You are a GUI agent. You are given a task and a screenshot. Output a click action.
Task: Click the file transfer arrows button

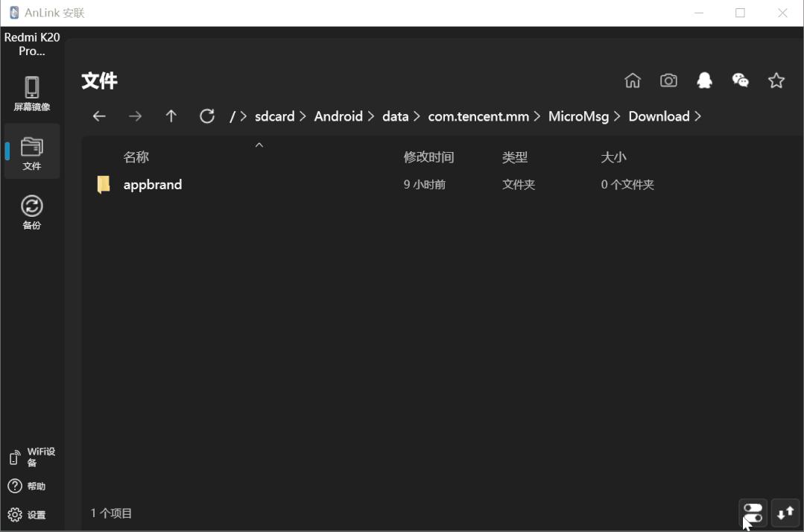point(785,513)
